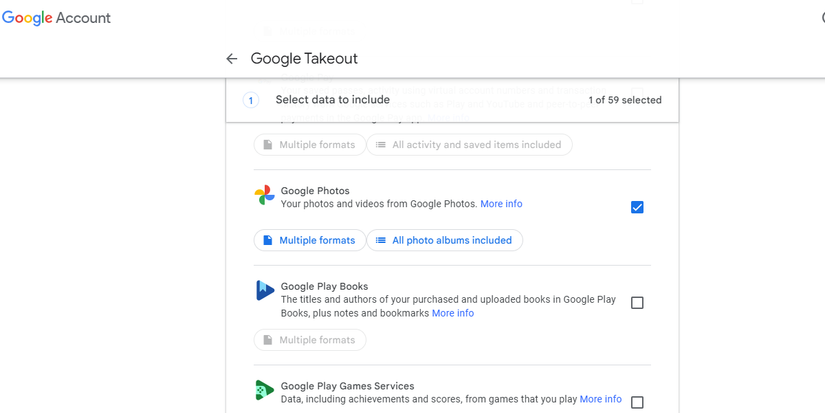Click the All activity and saved items button
Viewport: 825px width, 413px height.
[x=469, y=145]
